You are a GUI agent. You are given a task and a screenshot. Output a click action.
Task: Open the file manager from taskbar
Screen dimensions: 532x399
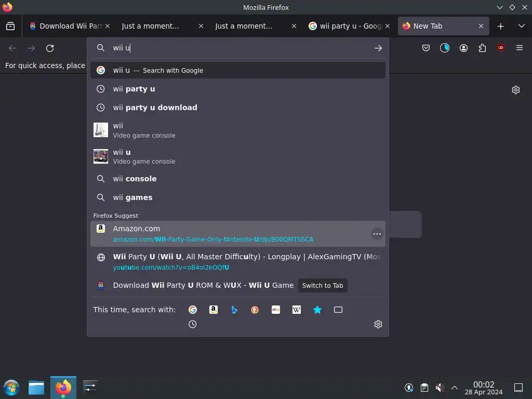(x=36, y=388)
